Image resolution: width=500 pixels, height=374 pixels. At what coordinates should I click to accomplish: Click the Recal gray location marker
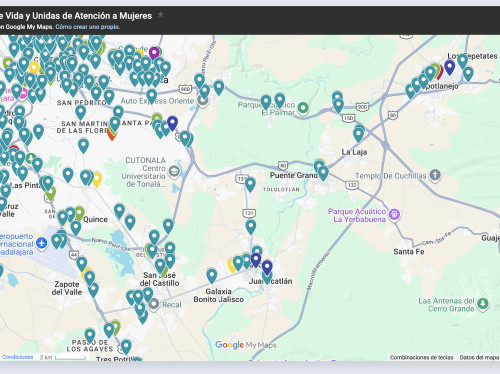click(154, 304)
